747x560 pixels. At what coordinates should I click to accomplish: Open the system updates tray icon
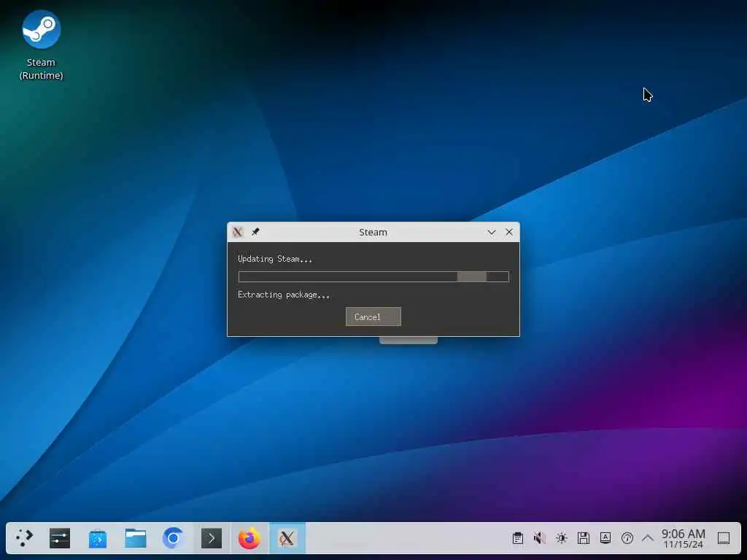(627, 538)
